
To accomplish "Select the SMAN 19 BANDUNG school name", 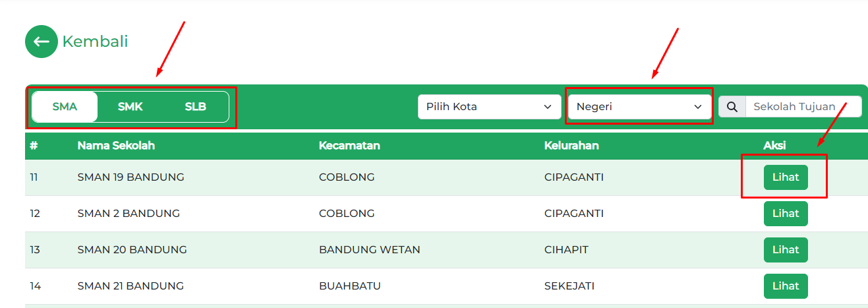I will click(130, 177).
